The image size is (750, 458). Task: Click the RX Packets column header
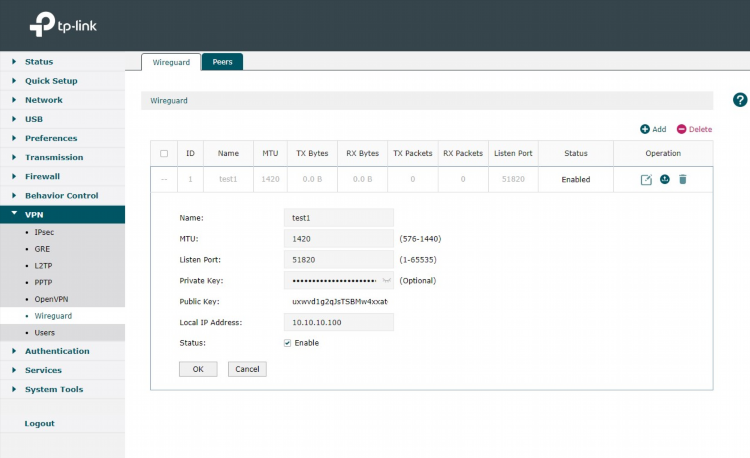pos(463,153)
